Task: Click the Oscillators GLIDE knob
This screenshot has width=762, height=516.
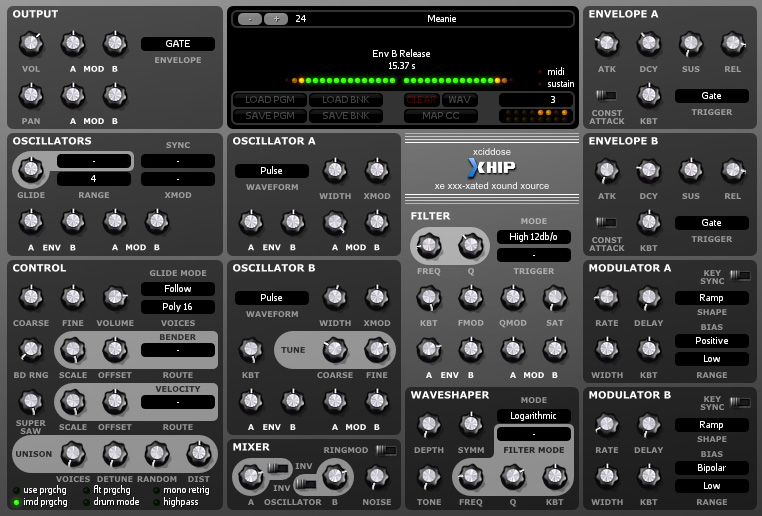Action: click(x=31, y=170)
